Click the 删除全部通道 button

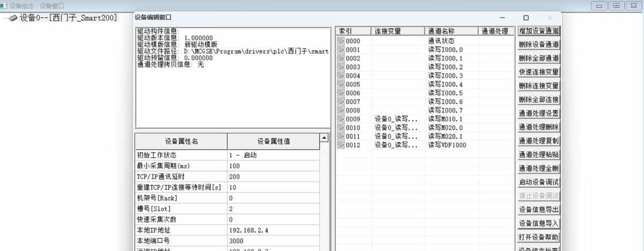click(539, 58)
